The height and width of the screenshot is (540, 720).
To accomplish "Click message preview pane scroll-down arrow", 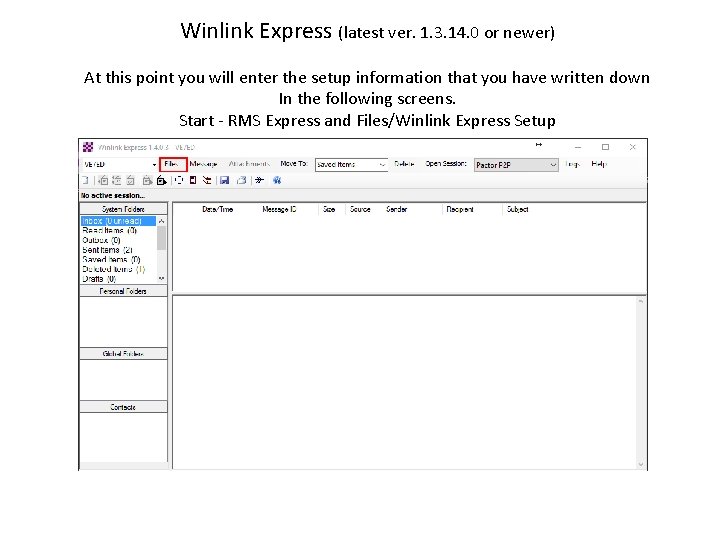I will [x=641, y=464].
